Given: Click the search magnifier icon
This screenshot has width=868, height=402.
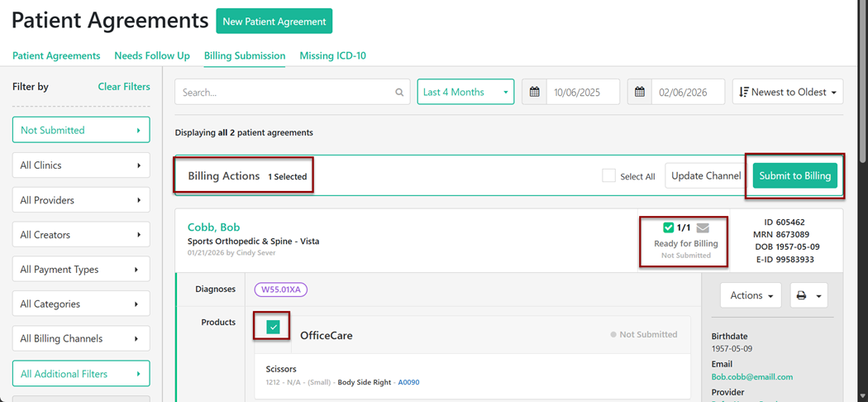Looking at the screenshot, I should coord(399,93).
